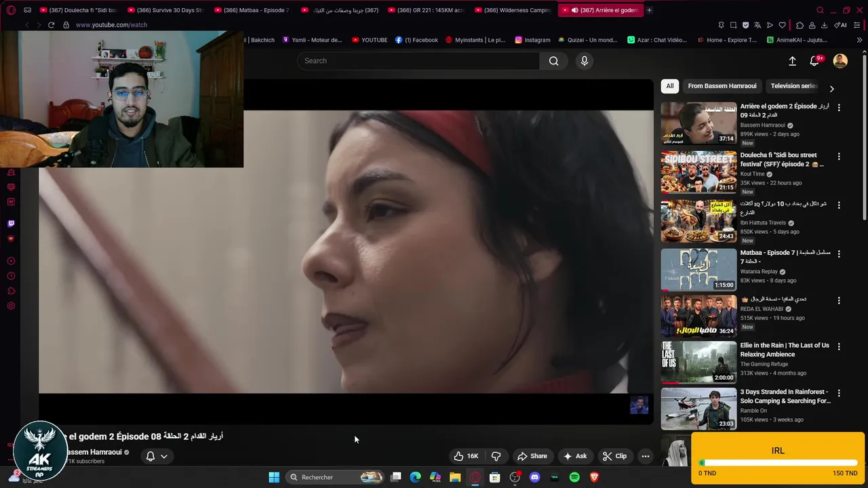868x488 pixels.
Task: Open Discord from the taskbar
Action: pos(534,477)
